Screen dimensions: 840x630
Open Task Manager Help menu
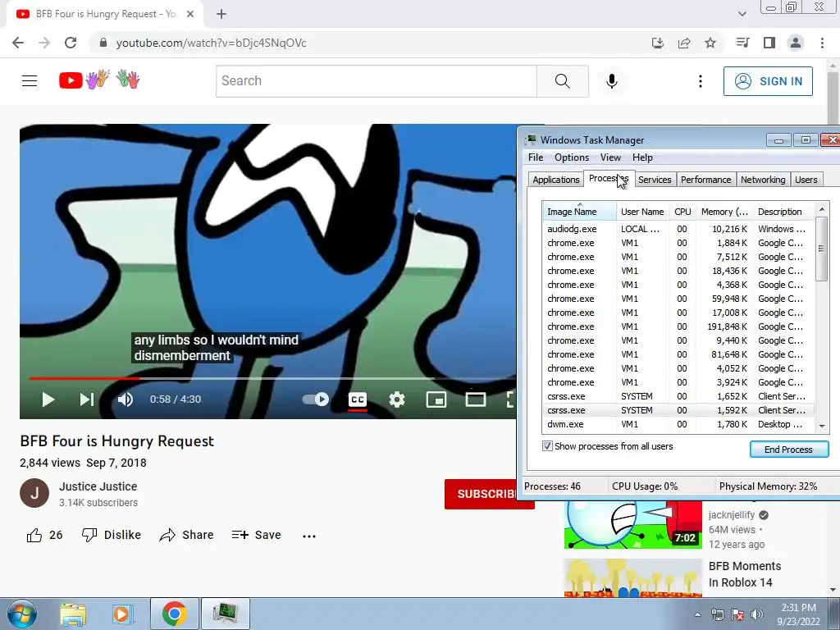click(642, 157)
